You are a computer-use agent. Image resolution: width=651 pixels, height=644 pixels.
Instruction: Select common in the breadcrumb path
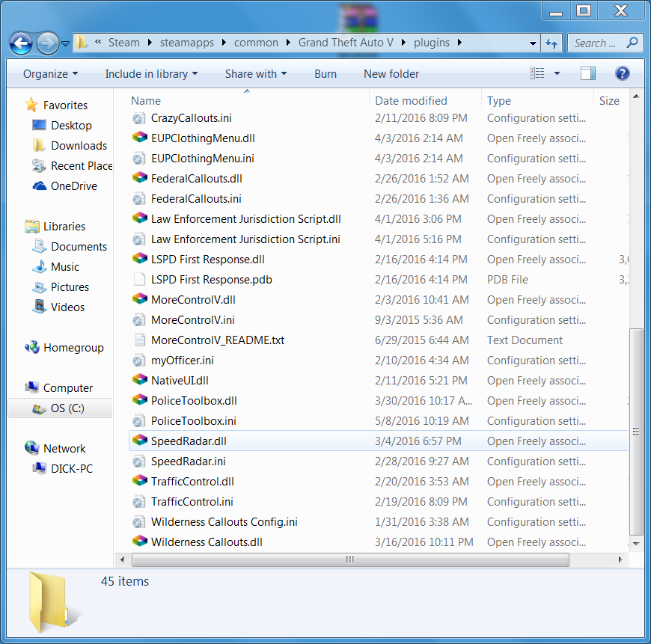(256, 43)
